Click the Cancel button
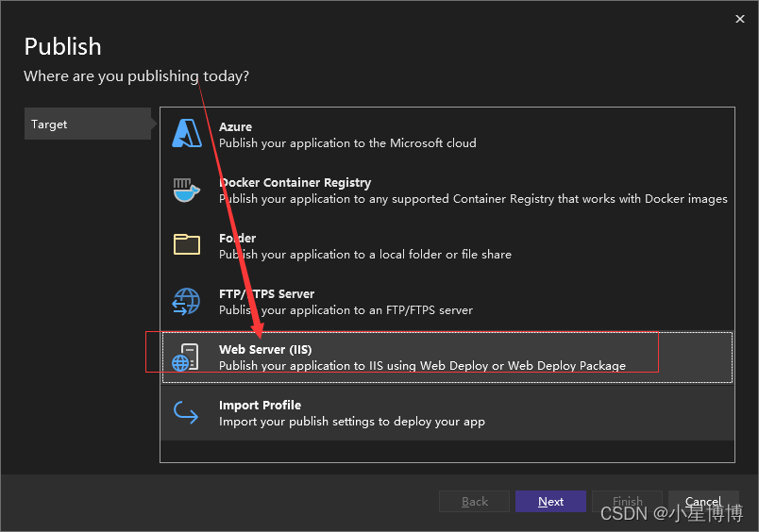This screenshot has height=532, width=759. 703,502
